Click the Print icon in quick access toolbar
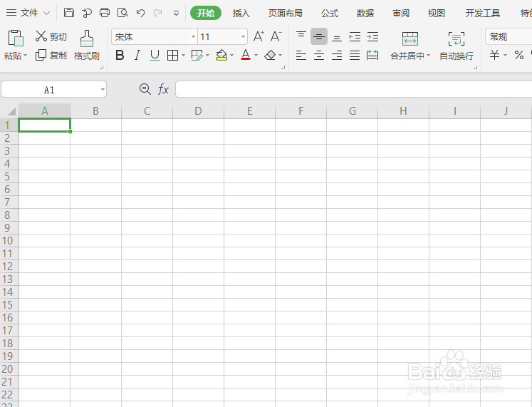This screenshot has width=532, height=407. pyautogui.click(x=105, y=13)
